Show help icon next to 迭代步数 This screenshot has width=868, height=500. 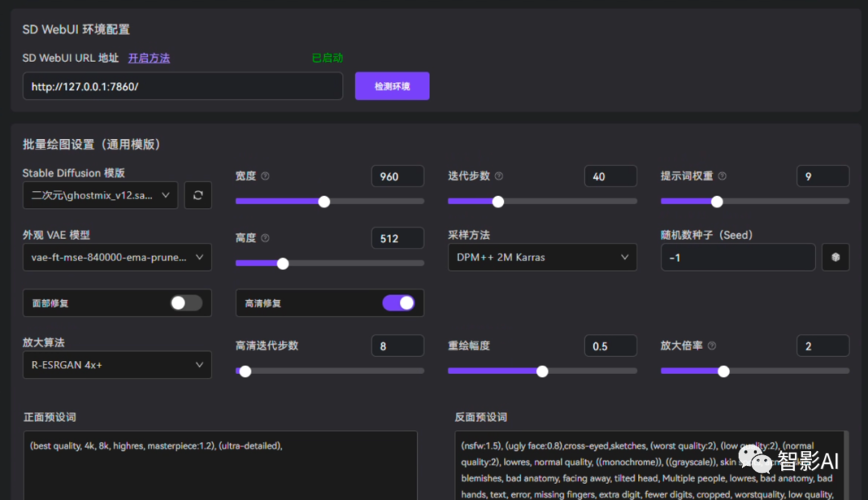tap(499, 176)
